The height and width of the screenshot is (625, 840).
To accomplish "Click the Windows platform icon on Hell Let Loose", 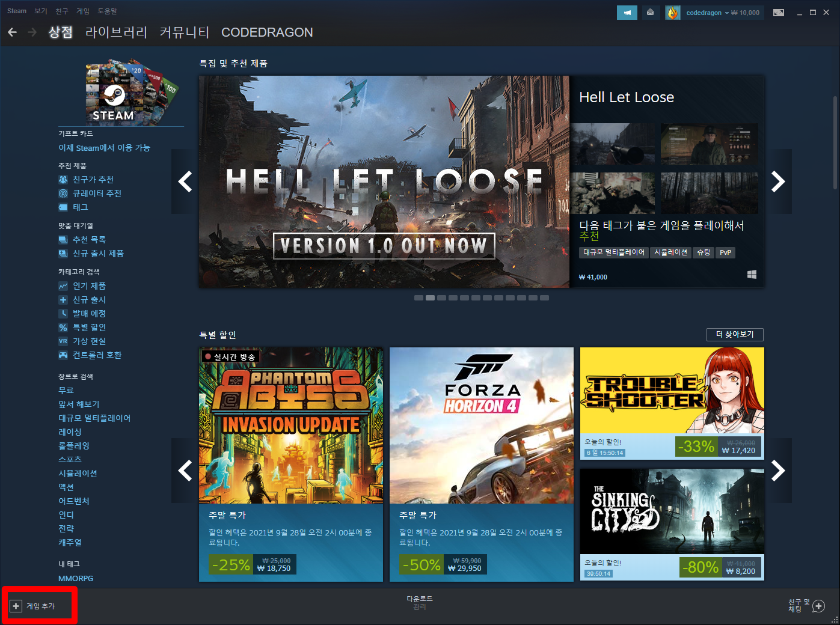I will point(752,275).
